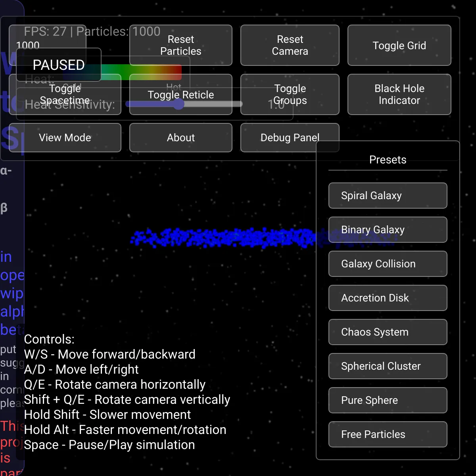The width and height of the screenshot is (476, 476).
Task: Click the Presets panel heading
Action: [x=388, y=160]
